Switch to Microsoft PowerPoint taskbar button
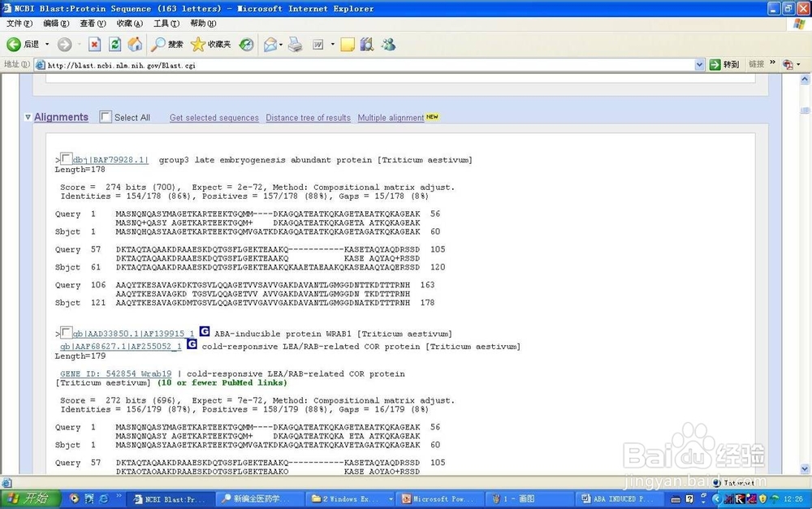Viewport: 812px width, 509px height. tap(440, 499)
